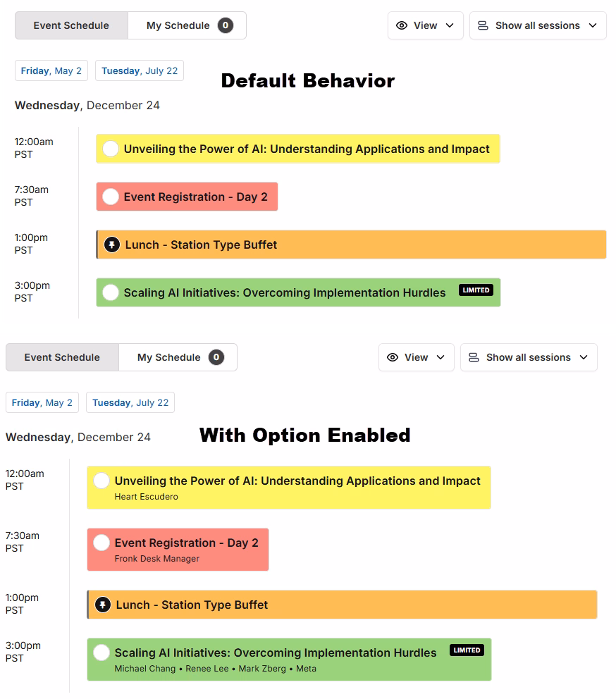
Task: Click the sessions list icon in top filter
Action: pos(483,25)
